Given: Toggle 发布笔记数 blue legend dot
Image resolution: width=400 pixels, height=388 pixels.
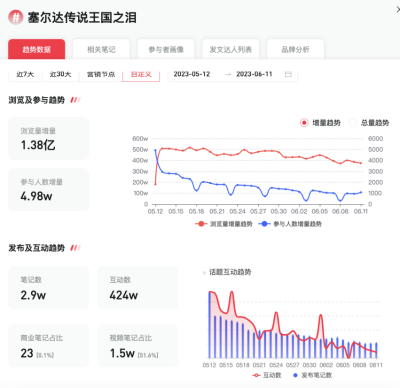Looking at the screenshot, I should tap(295, 375).
